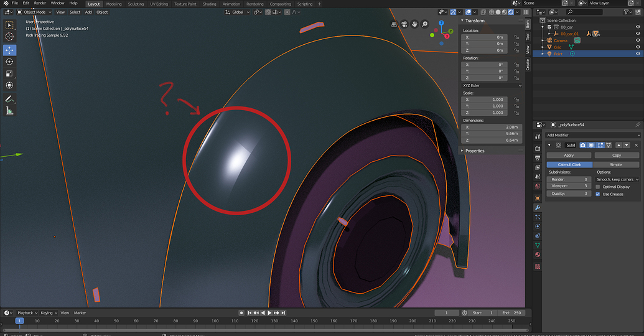Hide the Point light in outliner
The height and width of the screenshot is (336, 644).
coord(638,54)
